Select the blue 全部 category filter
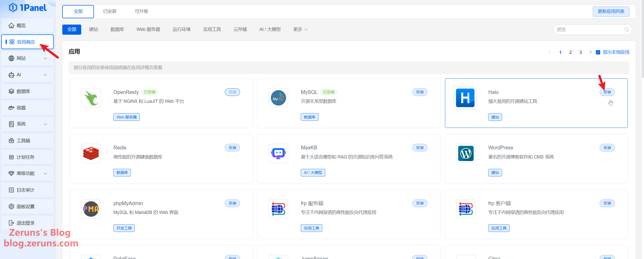The width and height of the screenshot is (644, 259). coord(72,30)
